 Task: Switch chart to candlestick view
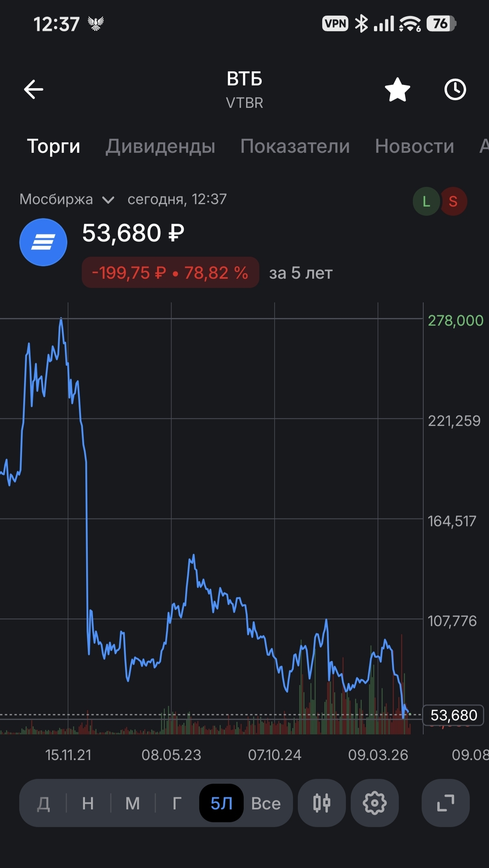(321, 803)
